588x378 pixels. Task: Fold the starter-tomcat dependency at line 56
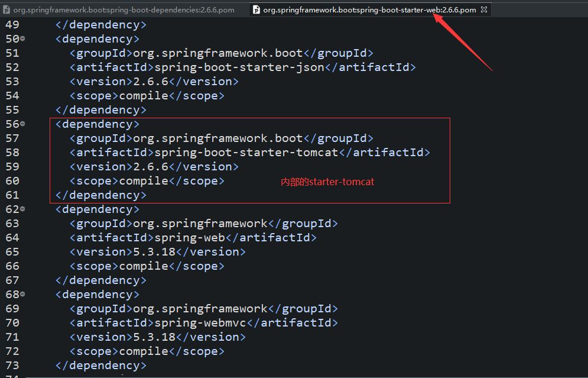point(23,124)
